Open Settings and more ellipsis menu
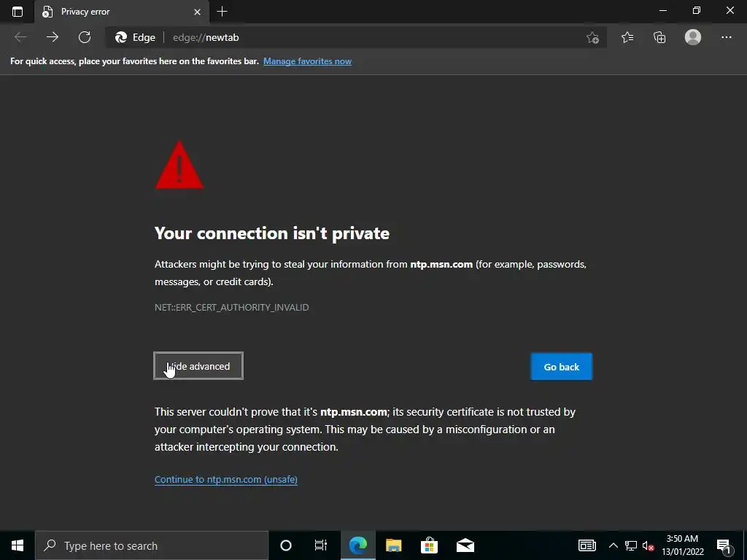The height and width of the screenshot is (560, 747). point(726,37)
